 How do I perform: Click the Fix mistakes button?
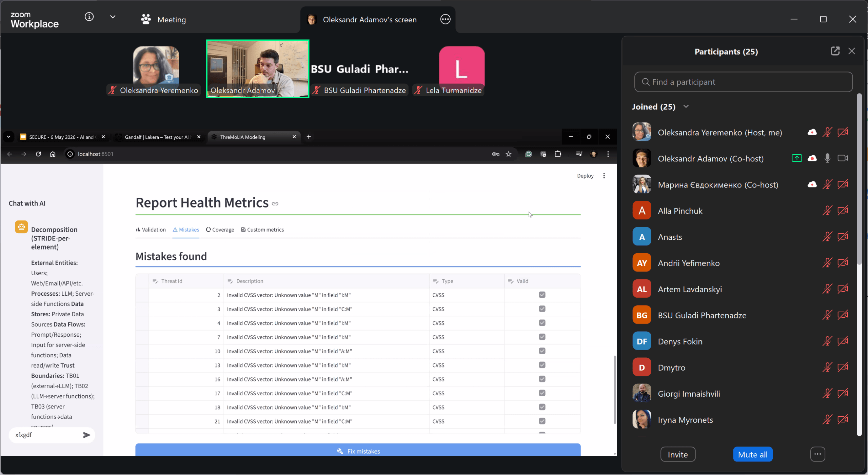[x=358, y=450]
